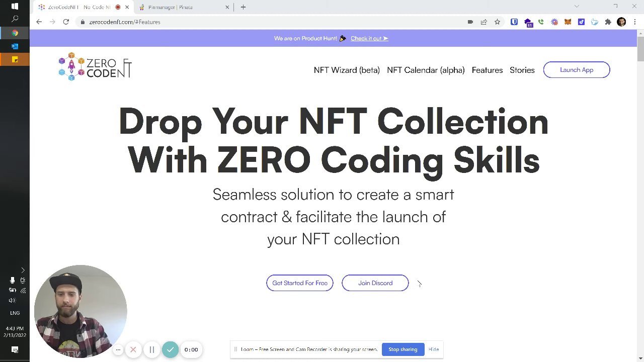Click Get Started For Free
This screenshot has height=362, width=644.
(300, 283)
